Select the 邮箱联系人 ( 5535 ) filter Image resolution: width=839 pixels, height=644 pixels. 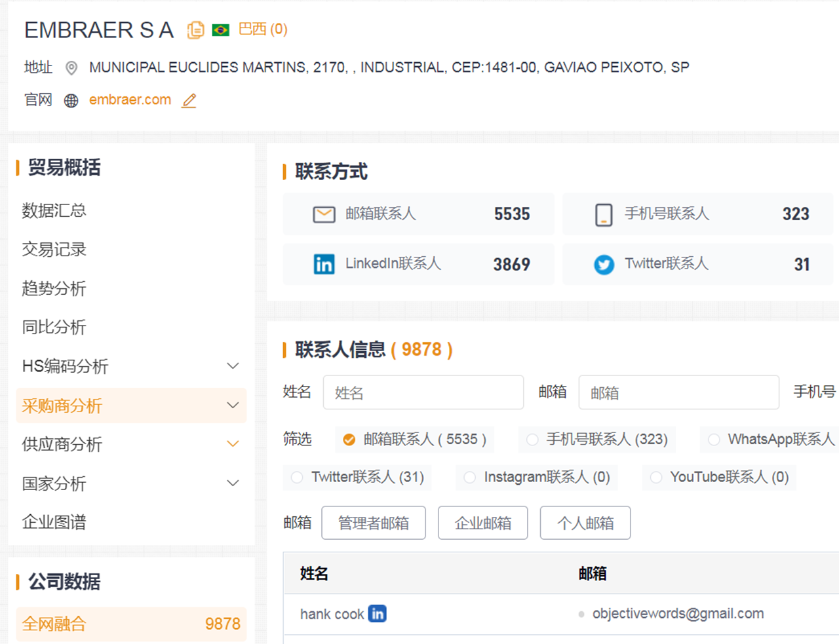pos(415,439)
